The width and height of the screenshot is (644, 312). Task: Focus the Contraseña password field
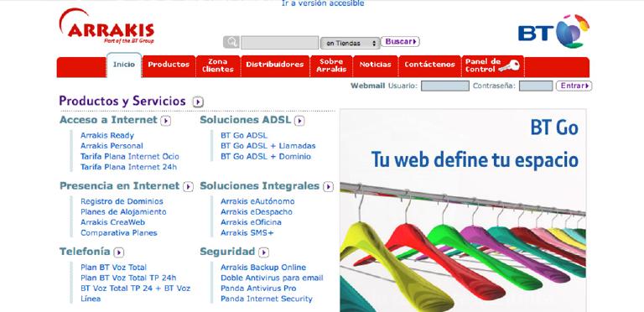[x=536, y=86]
